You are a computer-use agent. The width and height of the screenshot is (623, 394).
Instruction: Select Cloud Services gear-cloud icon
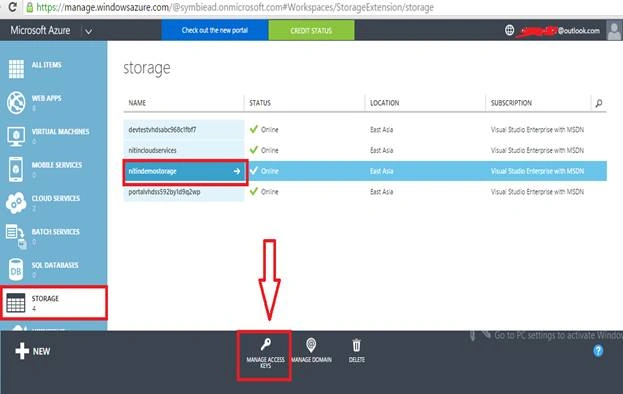point(16,203)
